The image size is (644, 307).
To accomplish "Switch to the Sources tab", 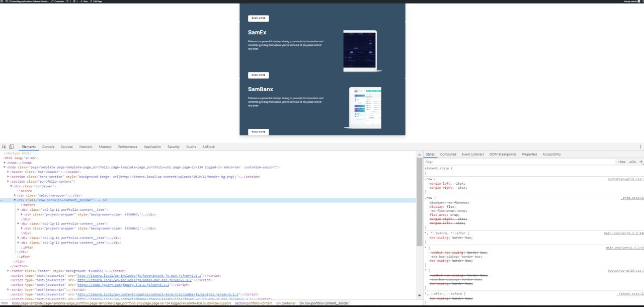I will (67, 146).
